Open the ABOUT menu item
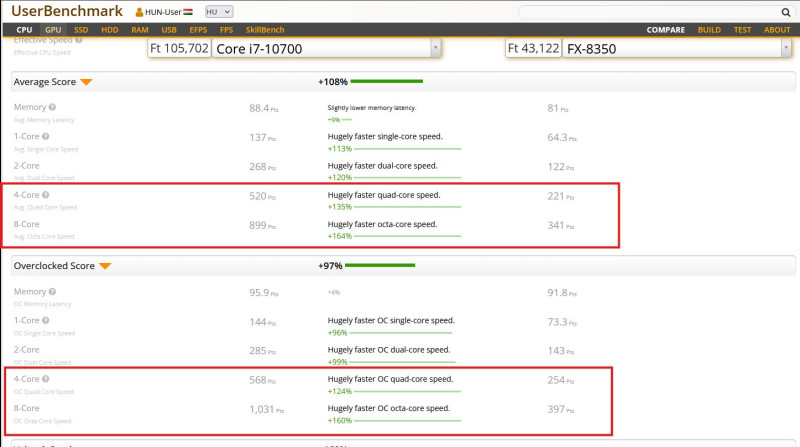Viewport: 800px width, 447px height. (x=777, y=30)
